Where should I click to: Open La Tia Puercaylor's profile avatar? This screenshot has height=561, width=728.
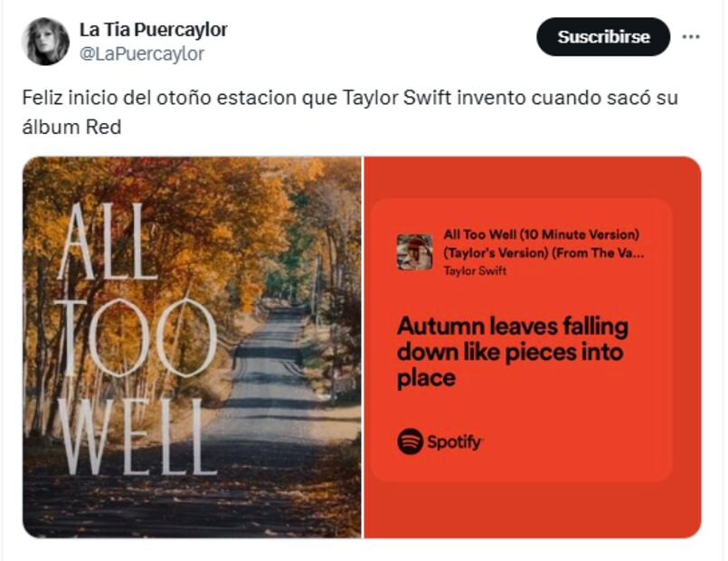pos(45,42)
